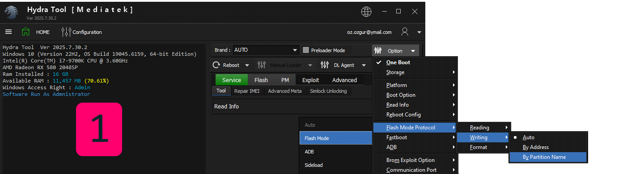Select Flash Mode Protocol menu item

click(x=415, y=128)
